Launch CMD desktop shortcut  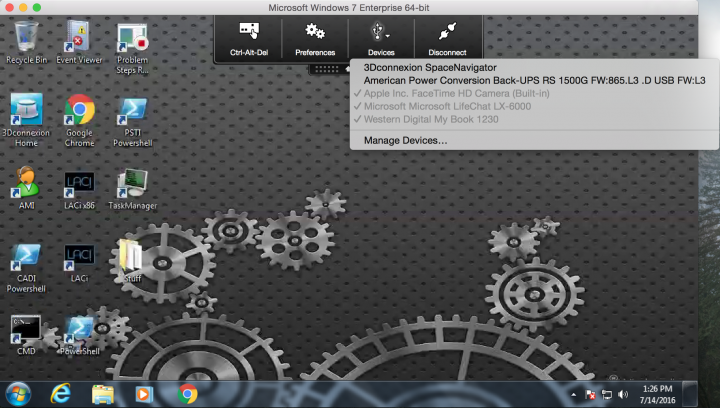click(26, 335)
